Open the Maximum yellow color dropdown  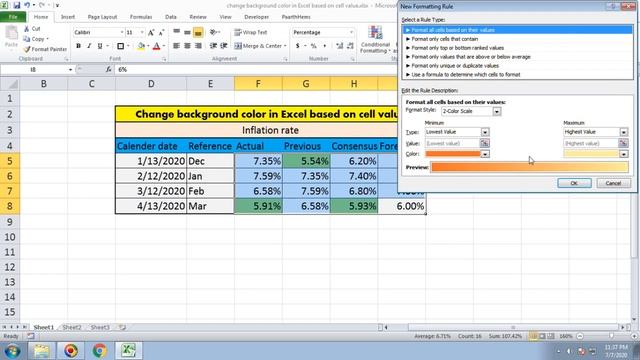[x=624, y=154]
